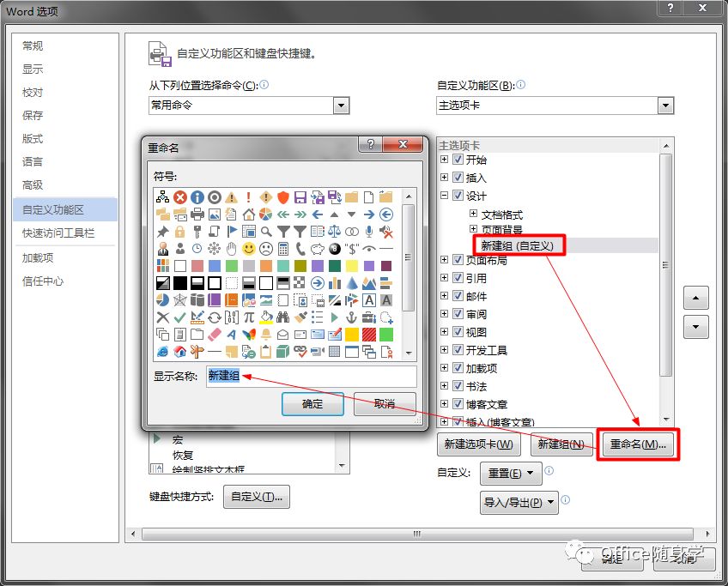Expand the 页面背景 group node
728x586 pixels.
click(473, 229)
